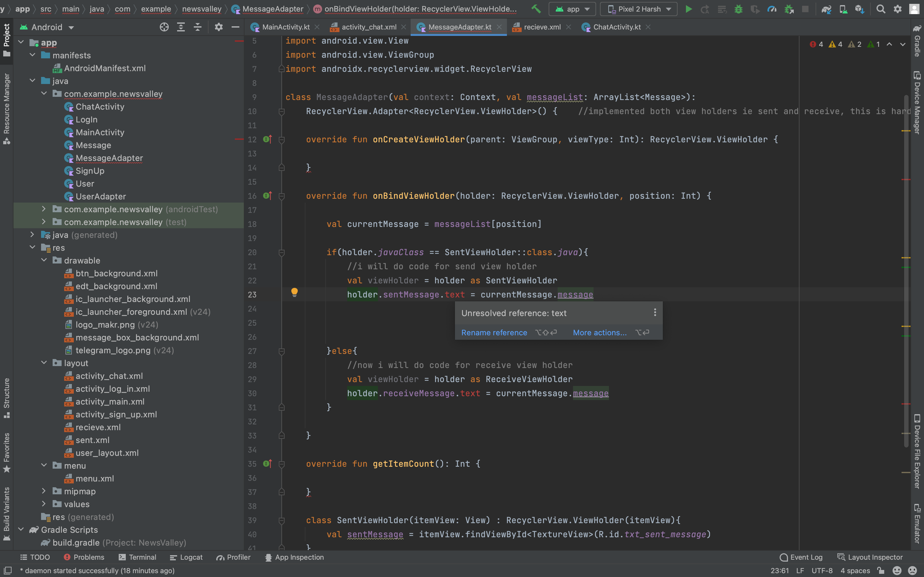Click Select Opened File target icon

click(x=164, y=27)
